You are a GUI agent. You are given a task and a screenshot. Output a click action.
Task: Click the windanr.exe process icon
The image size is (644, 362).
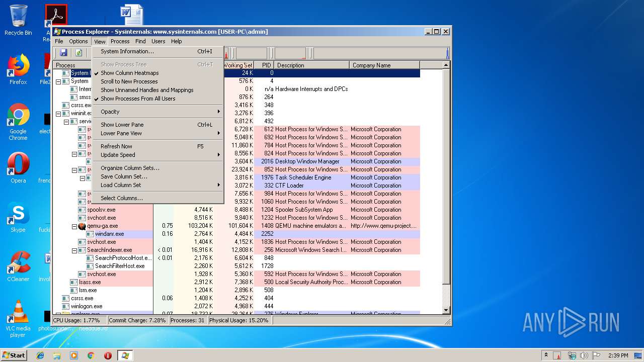tap(90, 234)
